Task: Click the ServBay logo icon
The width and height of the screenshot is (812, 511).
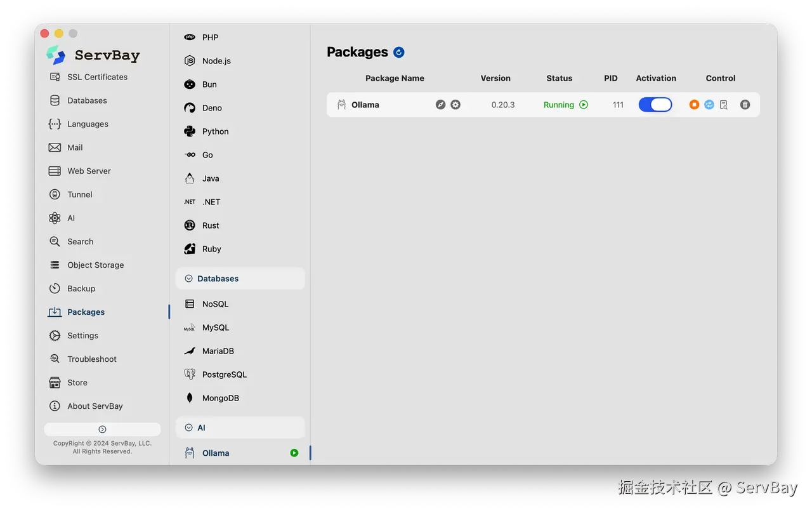Action: tap(56, 55)
